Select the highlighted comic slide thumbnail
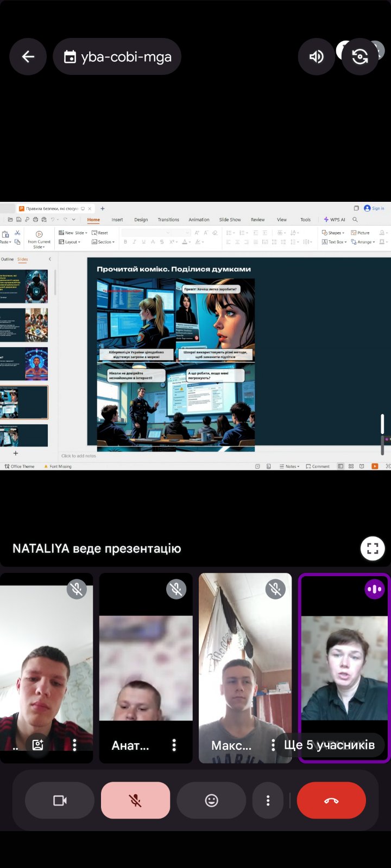Image resolution: width=391 pixels, height=868 pixels. pos(25,402)
